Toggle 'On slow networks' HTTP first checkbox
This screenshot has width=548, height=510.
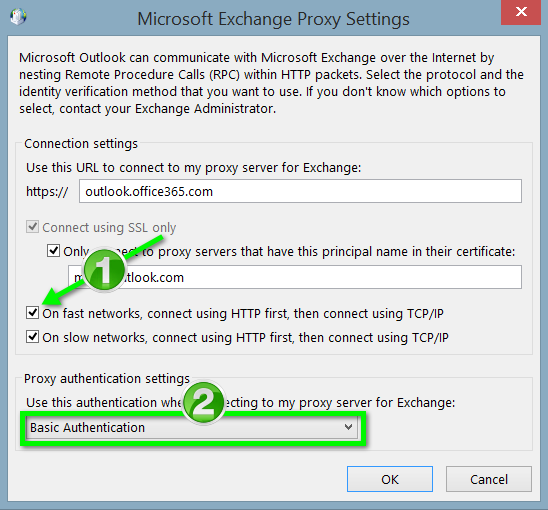(x=33, y=337)
